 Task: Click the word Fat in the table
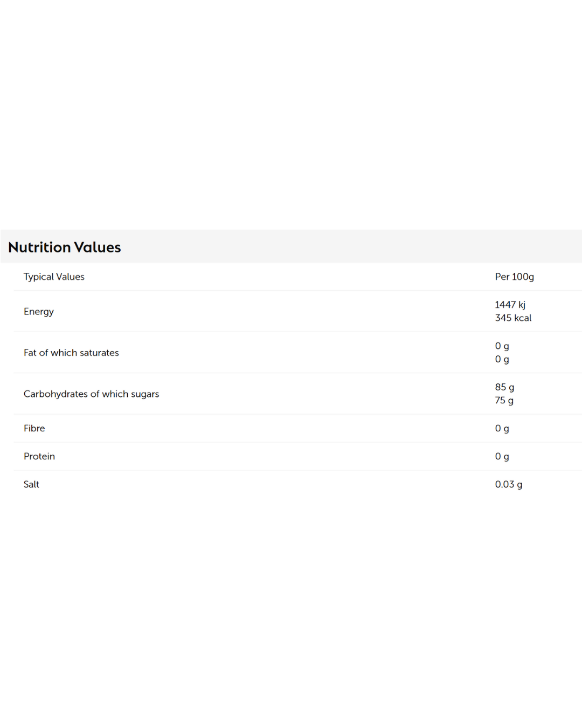tap(30, 353)
